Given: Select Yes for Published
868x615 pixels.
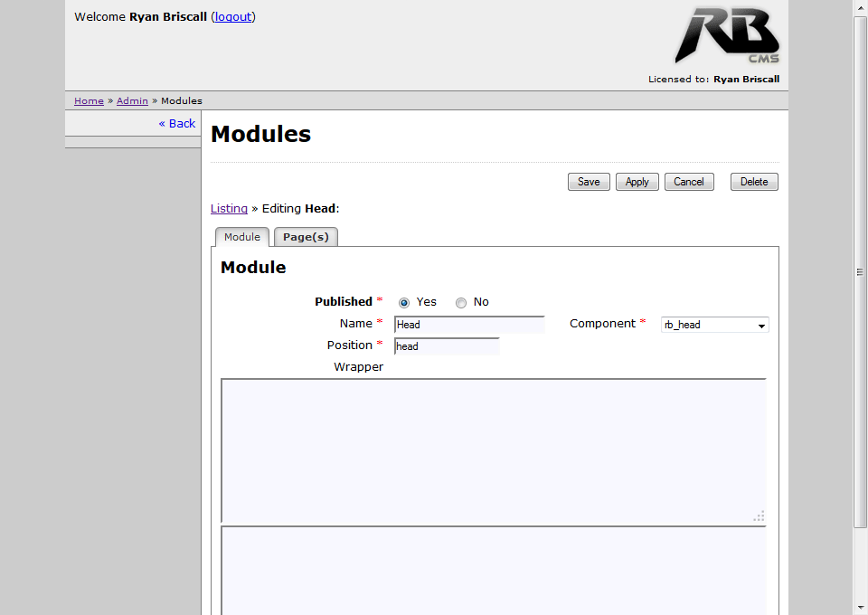Looking at the screenshot, I should point(404,303).
